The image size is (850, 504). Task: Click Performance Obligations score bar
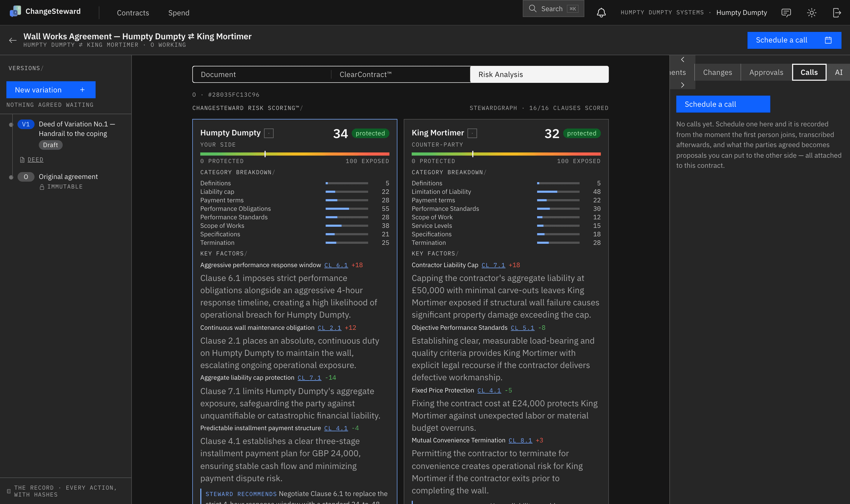[346, 209]
